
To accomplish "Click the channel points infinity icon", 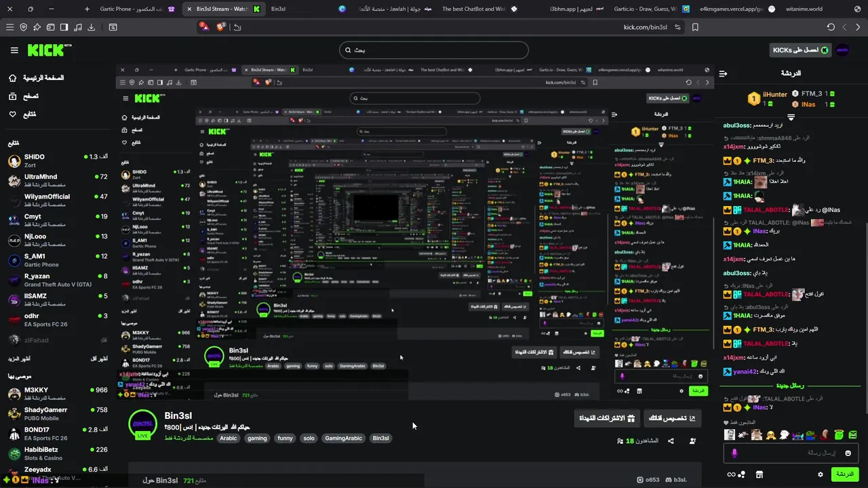I will (732, 474).
